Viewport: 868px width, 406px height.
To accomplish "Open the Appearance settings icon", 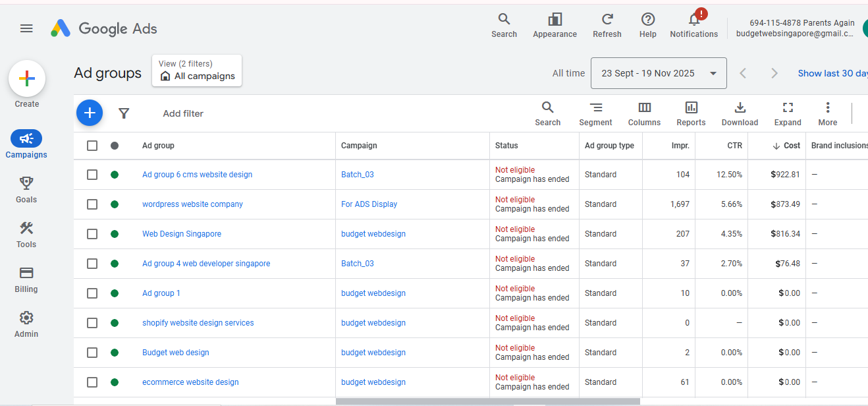I will coord(555,20).
